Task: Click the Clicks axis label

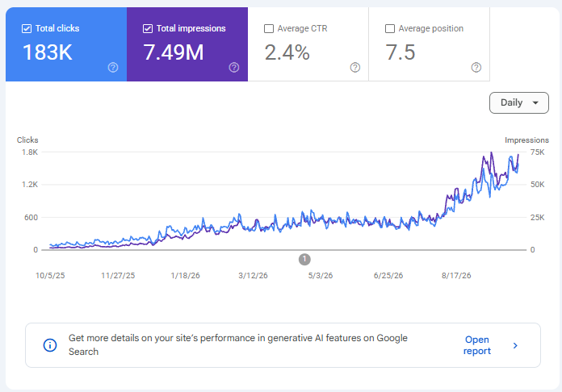Action: point(27,140)
